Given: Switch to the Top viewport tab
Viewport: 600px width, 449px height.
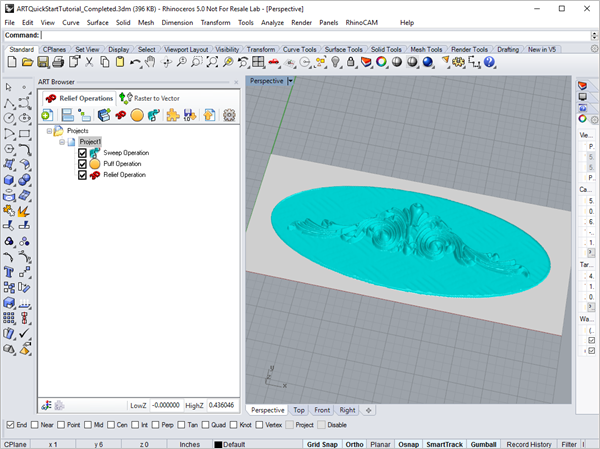Looking at the screenshot, I should click(299, 410).
